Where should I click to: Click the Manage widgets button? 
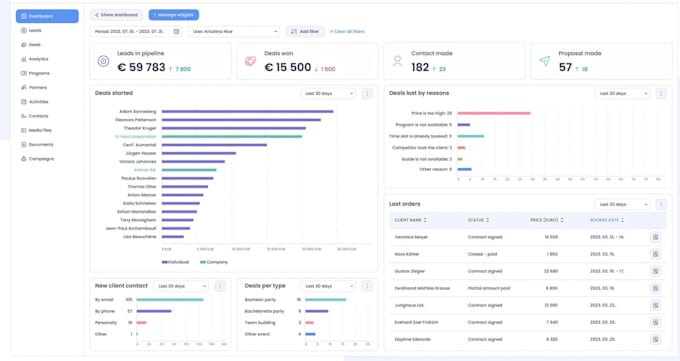coord(173,15)
